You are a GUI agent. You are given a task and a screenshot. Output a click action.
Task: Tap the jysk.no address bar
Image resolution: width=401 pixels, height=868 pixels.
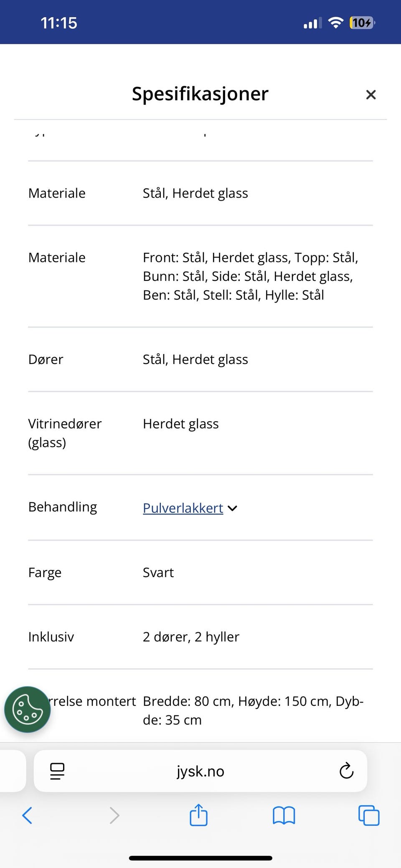click(x=199, y=771)
